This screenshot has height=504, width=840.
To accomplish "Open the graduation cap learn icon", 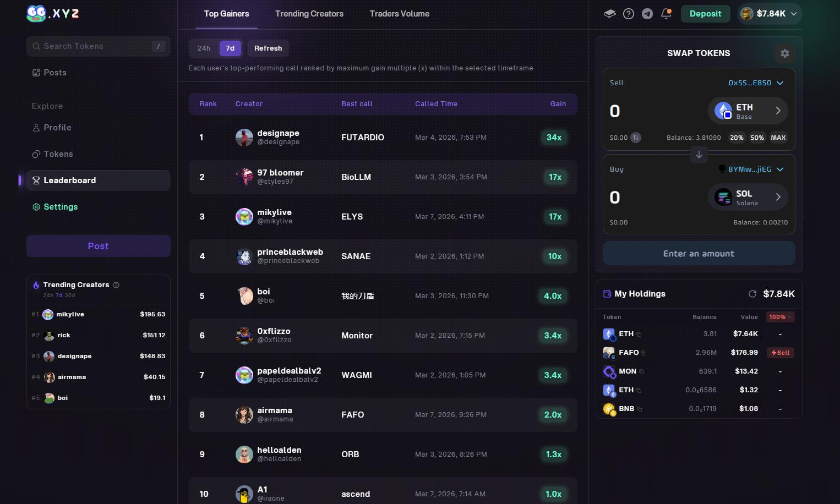I will pyautogui.click(x=609, y=14).
